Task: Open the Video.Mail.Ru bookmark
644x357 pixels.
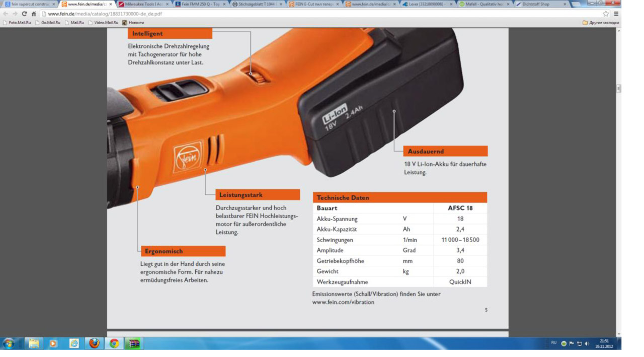Action: point(103,23)
